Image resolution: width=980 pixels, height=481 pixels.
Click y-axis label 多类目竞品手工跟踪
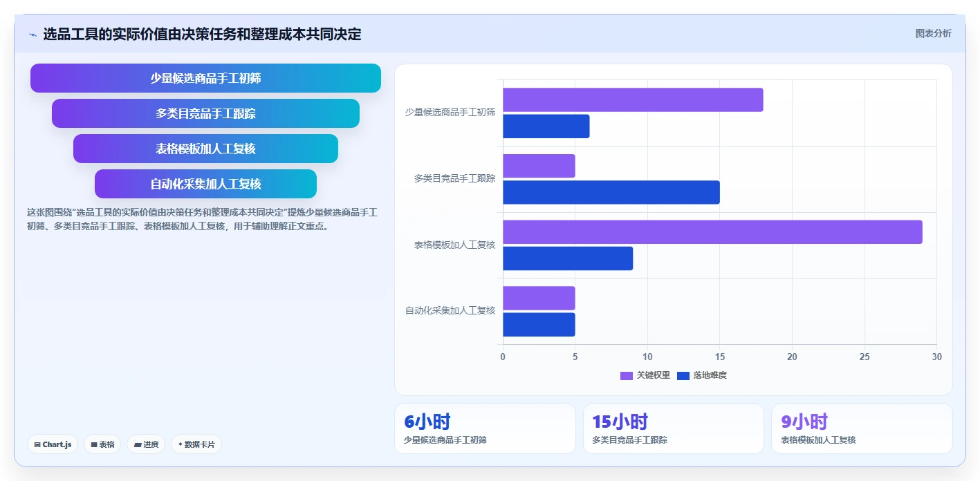455,178
